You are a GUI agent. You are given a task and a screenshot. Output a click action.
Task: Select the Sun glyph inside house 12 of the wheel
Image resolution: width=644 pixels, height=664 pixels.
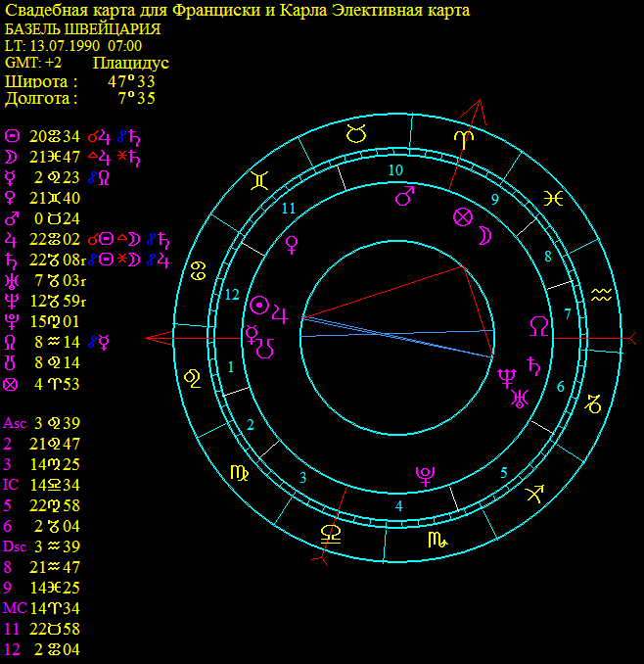click(259, 306)
